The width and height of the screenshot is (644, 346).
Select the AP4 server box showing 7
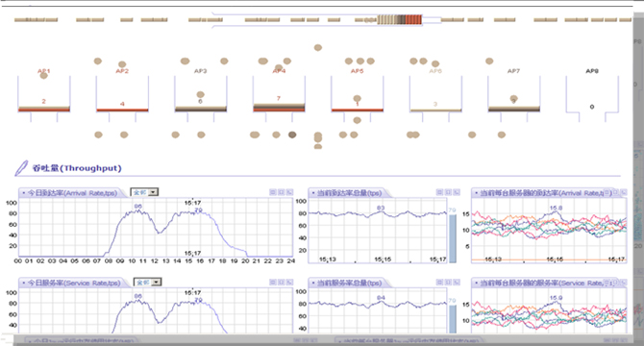(x=279, y=93)
